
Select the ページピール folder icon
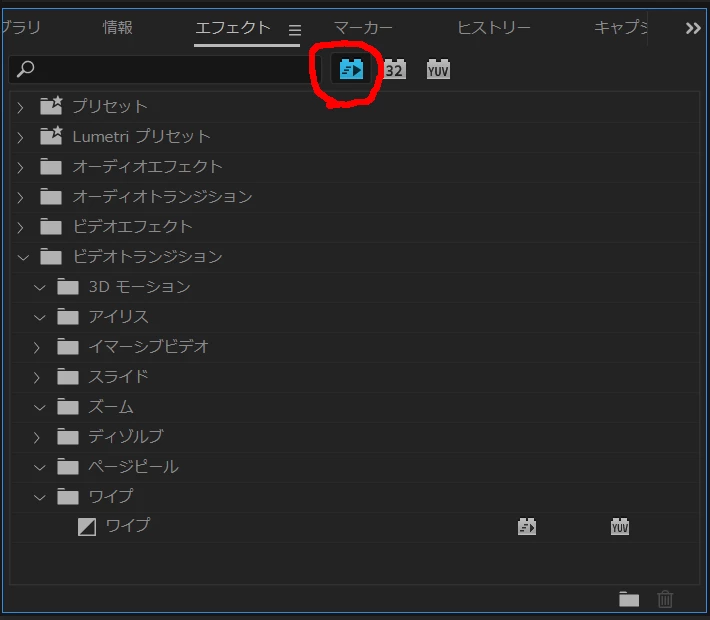click(x=68, y=466)
